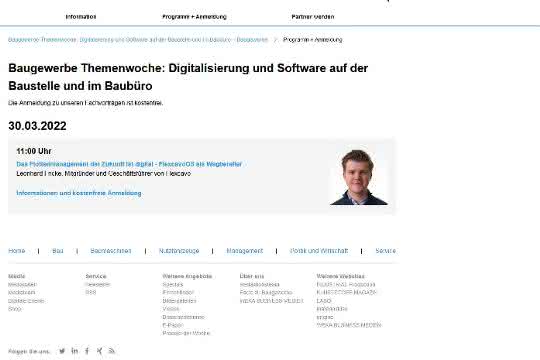Open the Partner werden tab
Viewport: 540px width, 360px height.
(x=313, y=17)
